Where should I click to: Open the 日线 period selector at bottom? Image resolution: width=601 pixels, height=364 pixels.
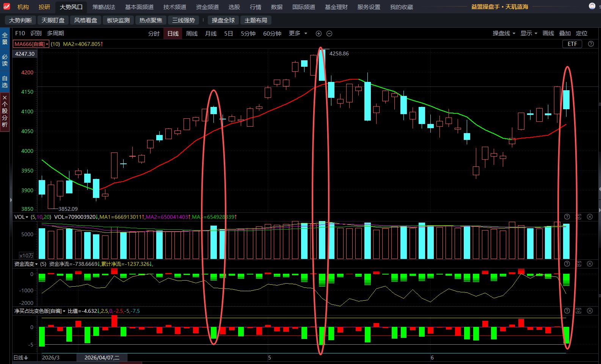[21, 358]
